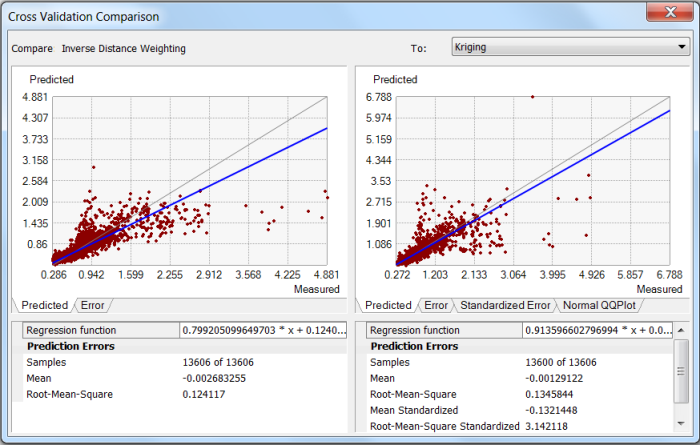Click the Inverse Distance Weighting label
The width and height of the screenshot is (700, 445).
tap(124, 49)
